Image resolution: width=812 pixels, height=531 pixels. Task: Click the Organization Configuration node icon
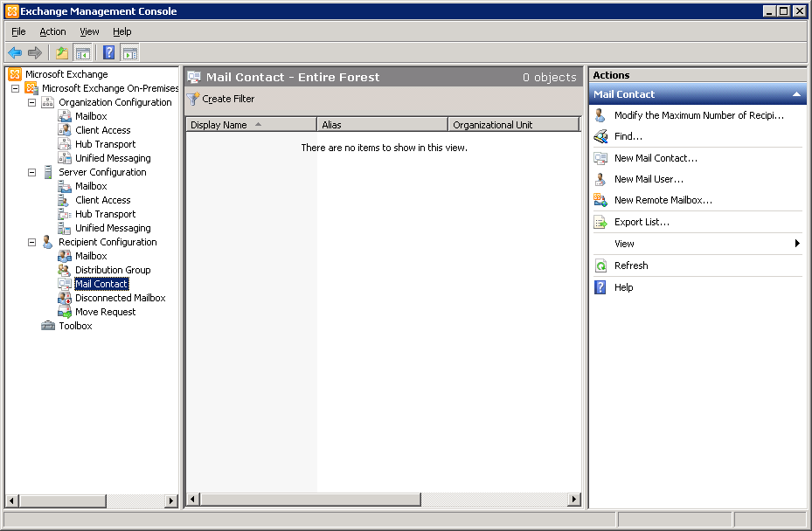pos(48,102)
